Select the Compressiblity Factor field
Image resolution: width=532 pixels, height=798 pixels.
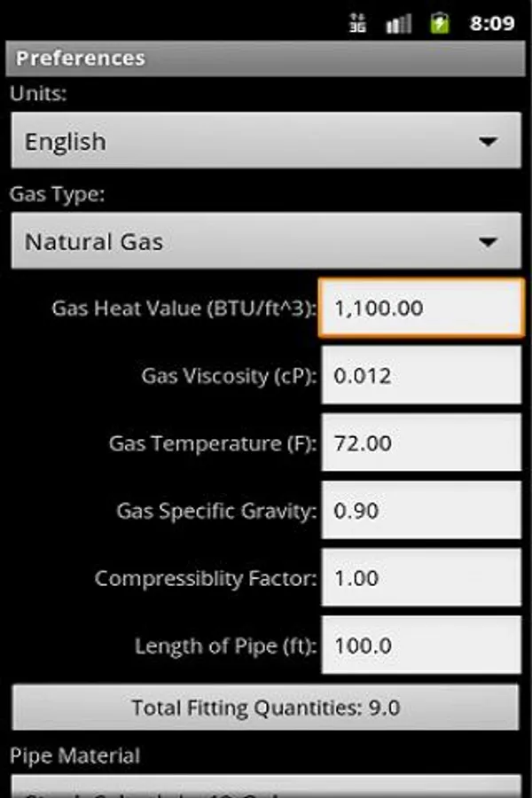[421, 577]
